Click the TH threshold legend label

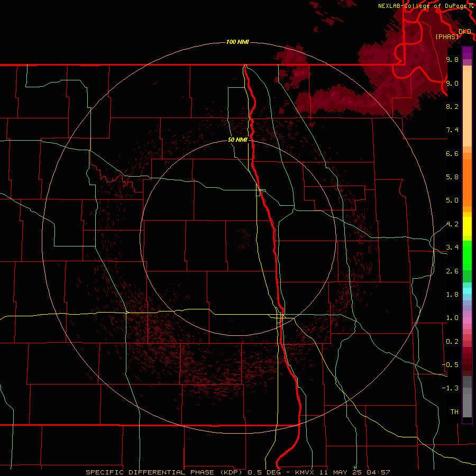454,412
